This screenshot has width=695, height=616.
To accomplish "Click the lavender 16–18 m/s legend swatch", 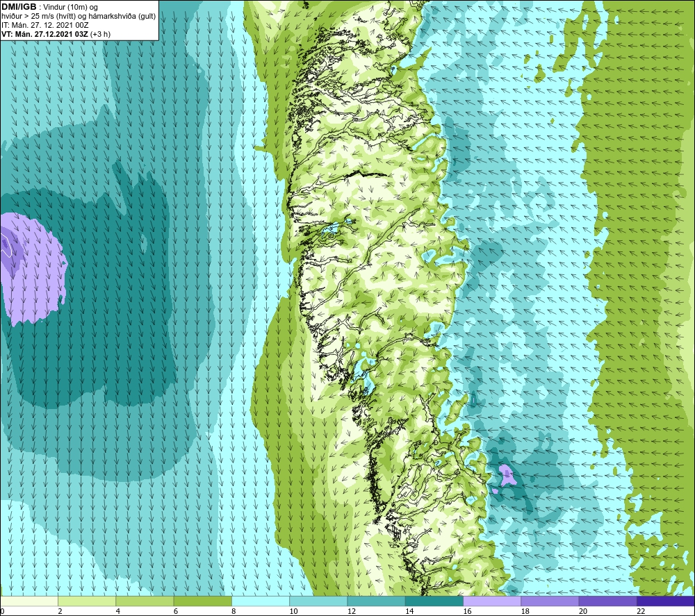I will 492,601.
